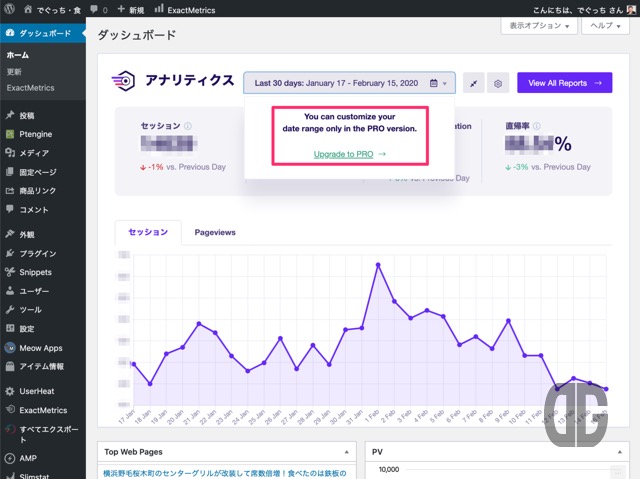Click the 設定 icon in sidebar
The height and width of the screenshot is (479, 640).
point(10,328)
